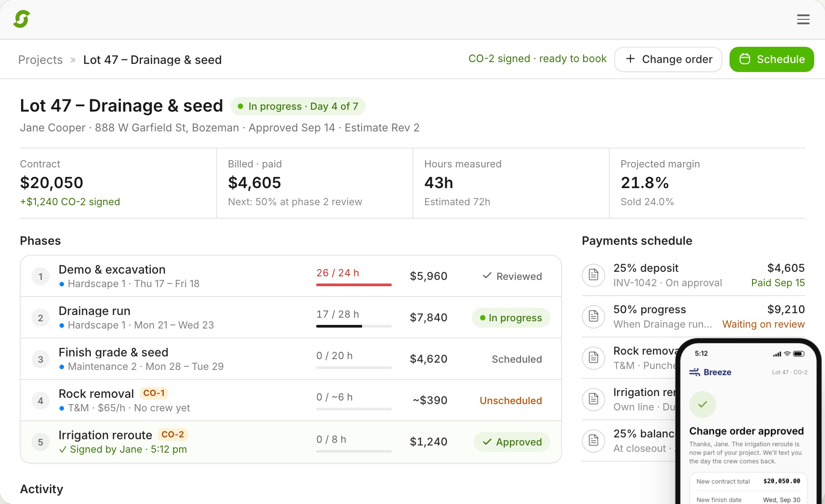
Task: Click Signed by Jane 5:12 pm text
Action: click(x=123, y=449)
